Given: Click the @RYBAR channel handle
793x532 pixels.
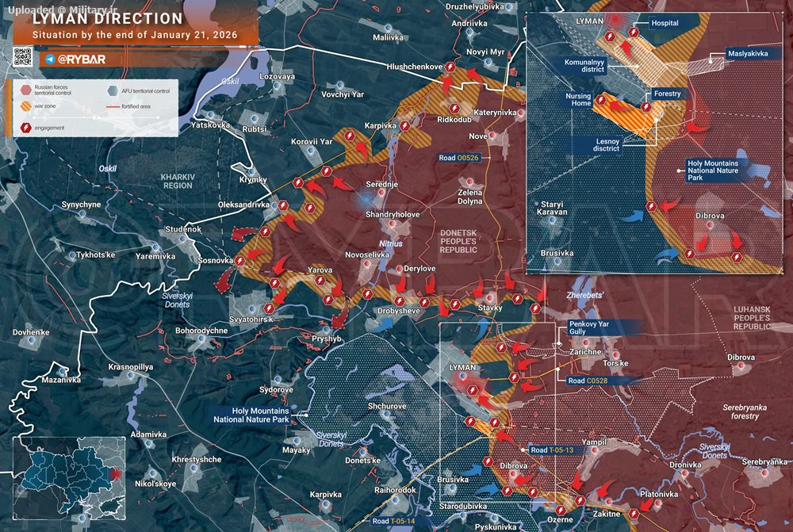Looking at the screenshot, I should coord(82,59).
